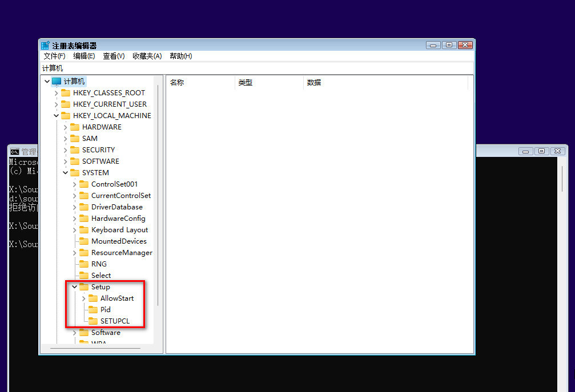The image size is (575, 392).
Task: Click the 数据 column header
Action: 386,82
